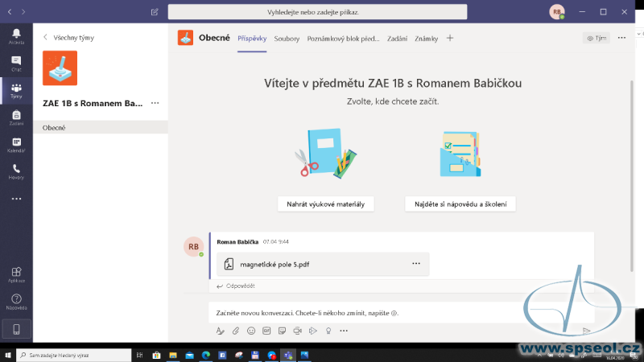Open the Kalendář calendar view
This screenshot has width=644, height=362.
coord(16,145)
